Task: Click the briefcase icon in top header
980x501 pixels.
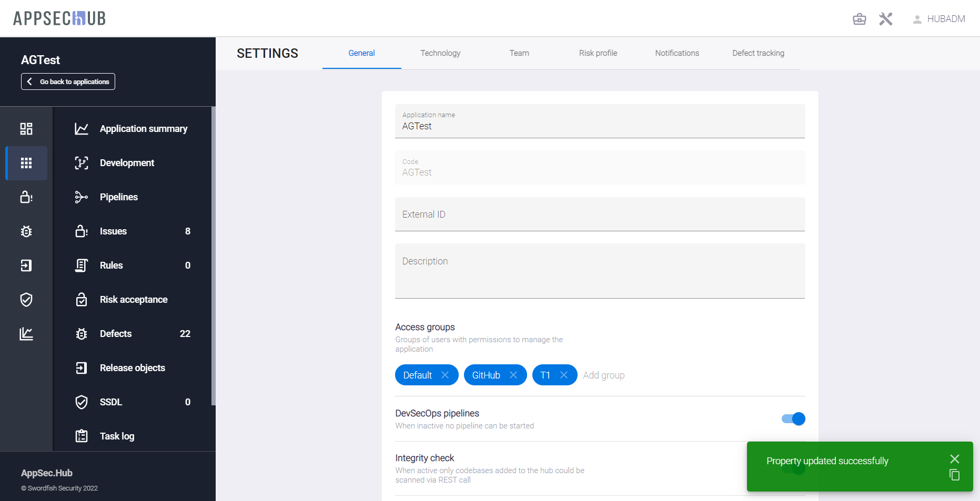Action: 859,19
